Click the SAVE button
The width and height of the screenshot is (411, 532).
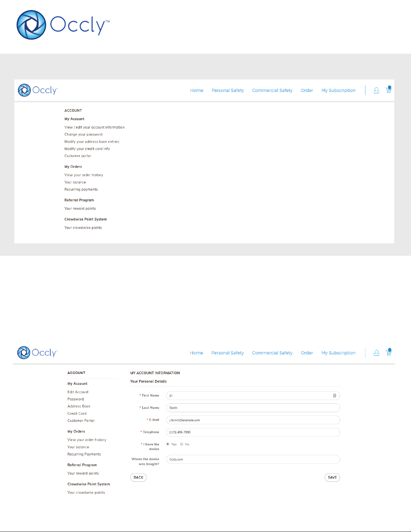(332, 477)
